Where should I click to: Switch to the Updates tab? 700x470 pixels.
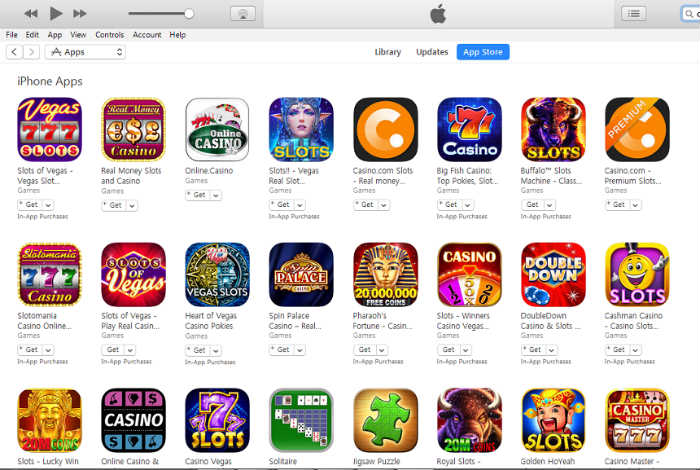click(432, 52)
